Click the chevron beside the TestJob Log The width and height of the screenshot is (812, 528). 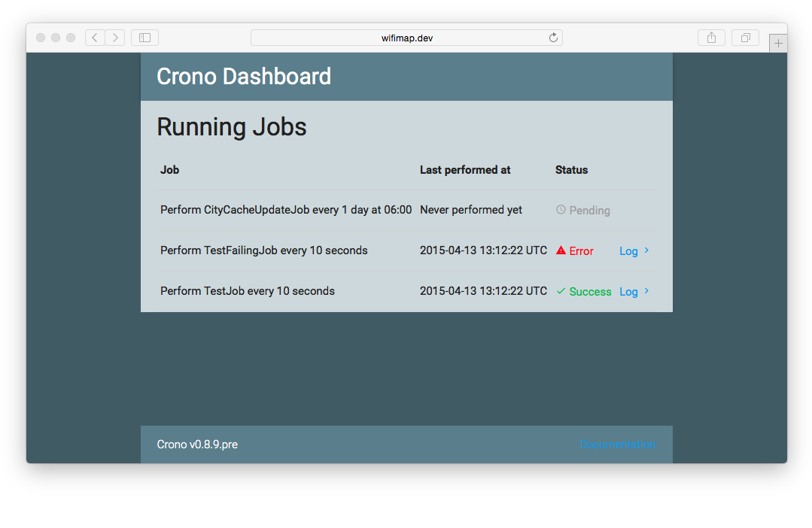coord(647,291)
